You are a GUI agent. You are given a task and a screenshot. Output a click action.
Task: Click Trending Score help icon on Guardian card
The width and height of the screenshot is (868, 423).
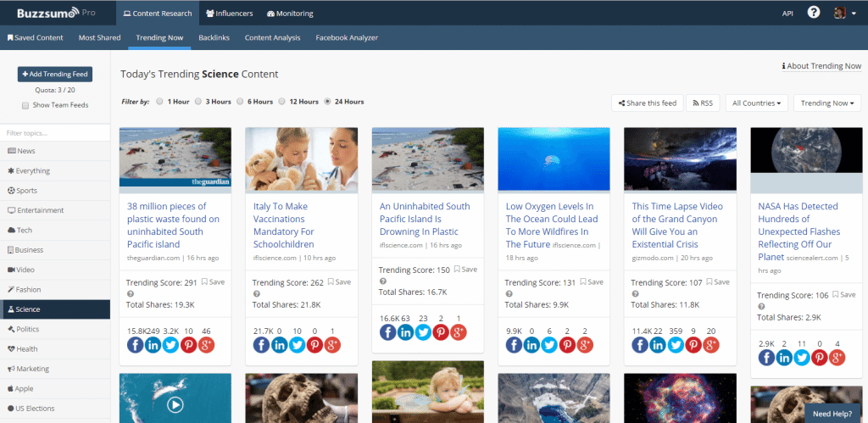[x=130, y=294]
